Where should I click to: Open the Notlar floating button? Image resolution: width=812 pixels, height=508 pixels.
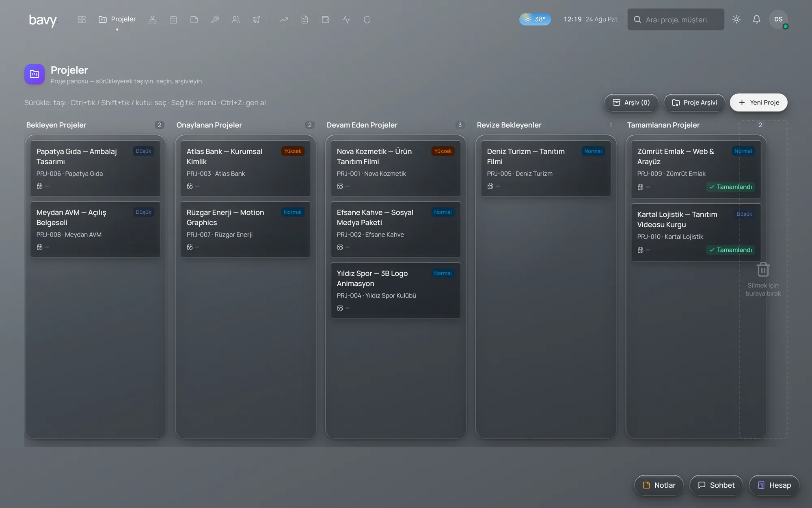659,485
